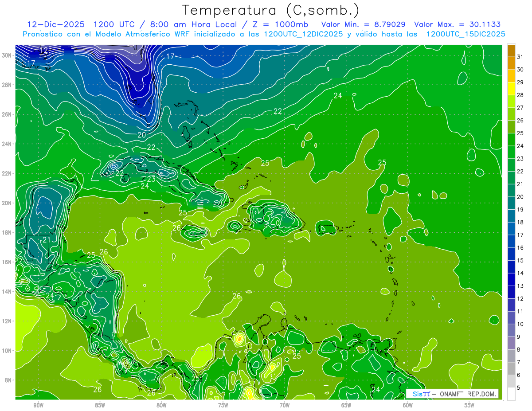
Task: Click the "14" value on the colorbar
Action: pos(520,273)
